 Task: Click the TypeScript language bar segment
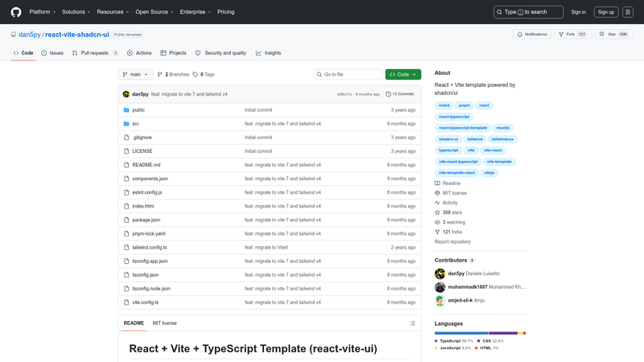pyautogui.click(x=461, y=333)
